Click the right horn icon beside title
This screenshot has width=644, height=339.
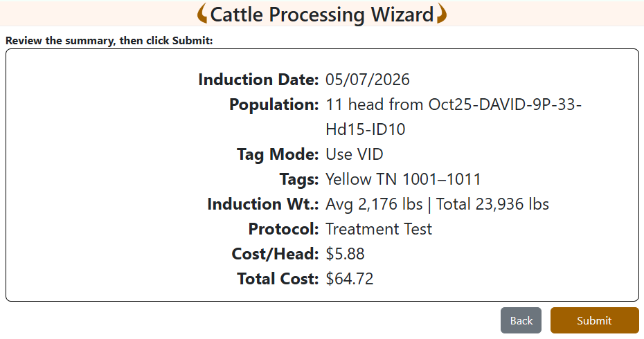pyautogui.click(x=442, y=14)
